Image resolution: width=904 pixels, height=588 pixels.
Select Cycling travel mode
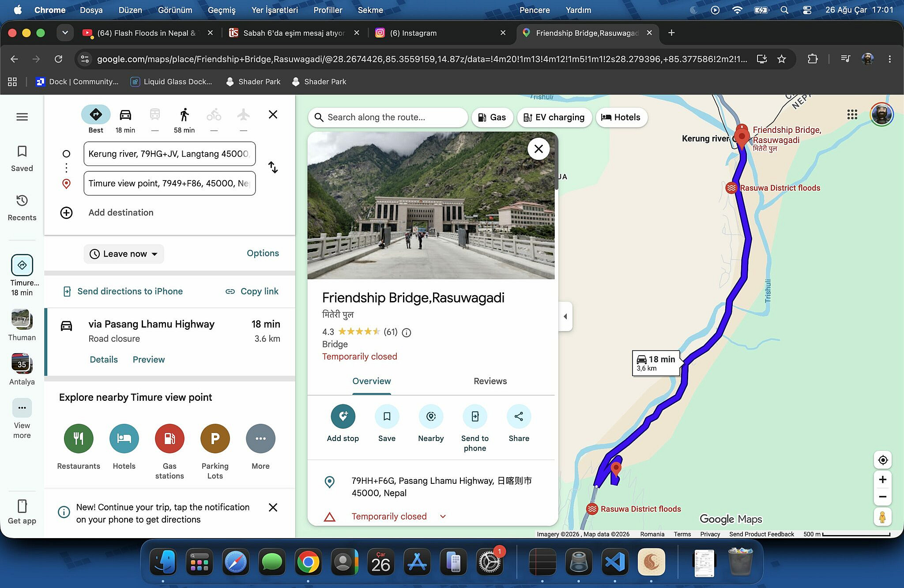(x=214, y=119)
